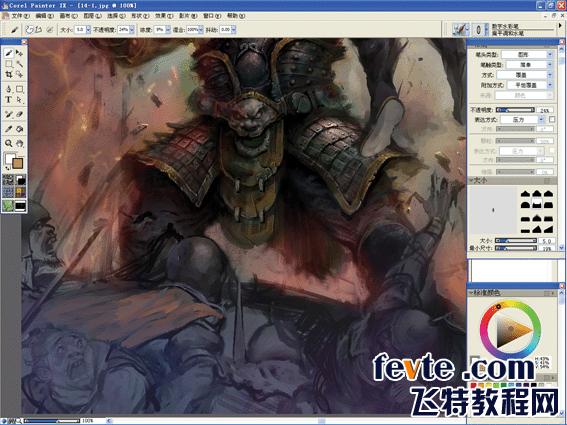Click the white main color swatch

click(x=9, y=158)
